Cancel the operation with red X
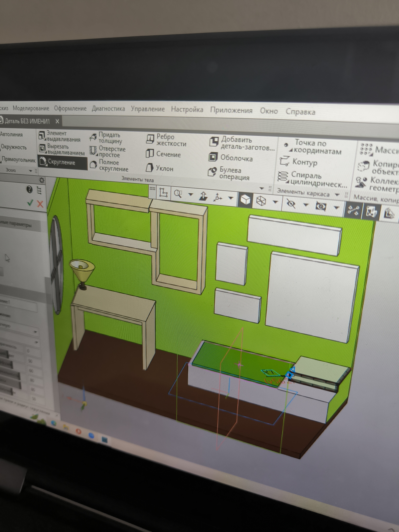Screen dimensions: 399x532 tap(40, 204)
